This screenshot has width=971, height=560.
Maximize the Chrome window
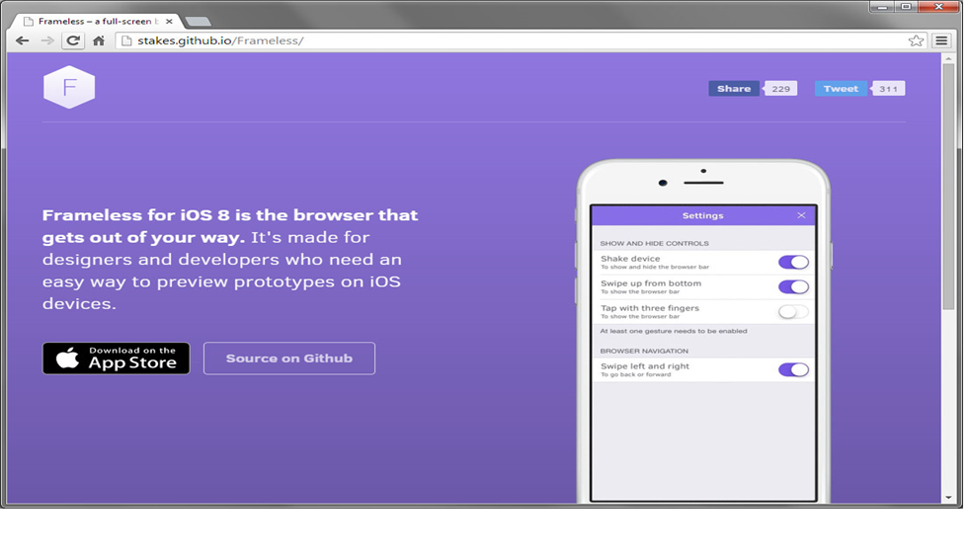pyautogui.click(x=906, y=6)
